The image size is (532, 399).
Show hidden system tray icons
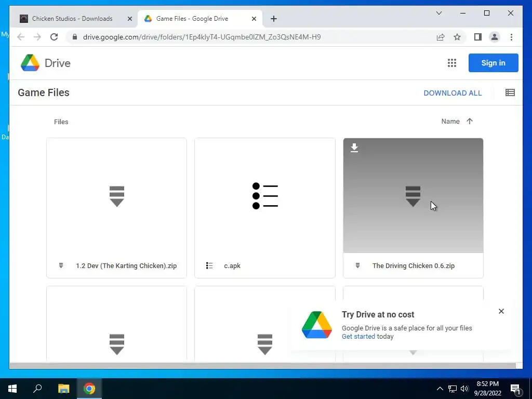click(x=440, y=389)
